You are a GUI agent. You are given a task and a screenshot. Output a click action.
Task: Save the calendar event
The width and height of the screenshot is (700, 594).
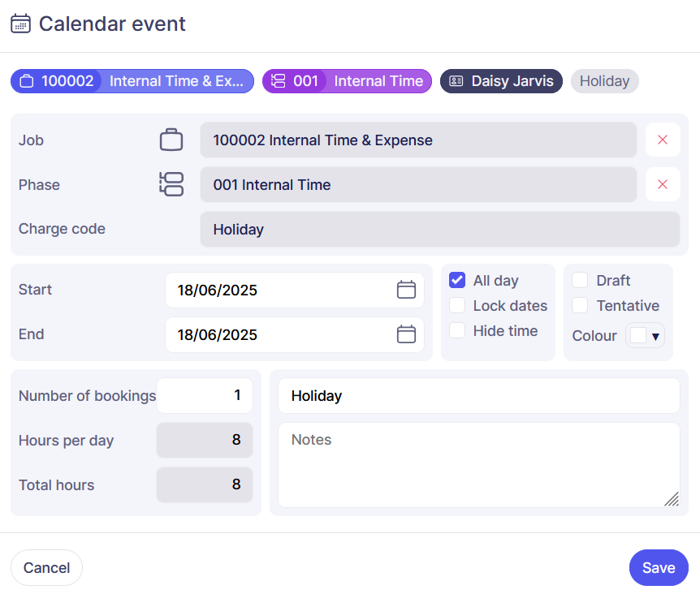(659, 568)
